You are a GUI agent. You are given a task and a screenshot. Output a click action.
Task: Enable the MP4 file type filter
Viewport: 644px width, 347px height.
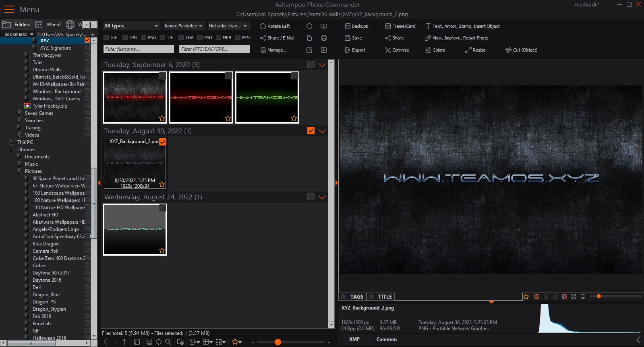point(218,37)
